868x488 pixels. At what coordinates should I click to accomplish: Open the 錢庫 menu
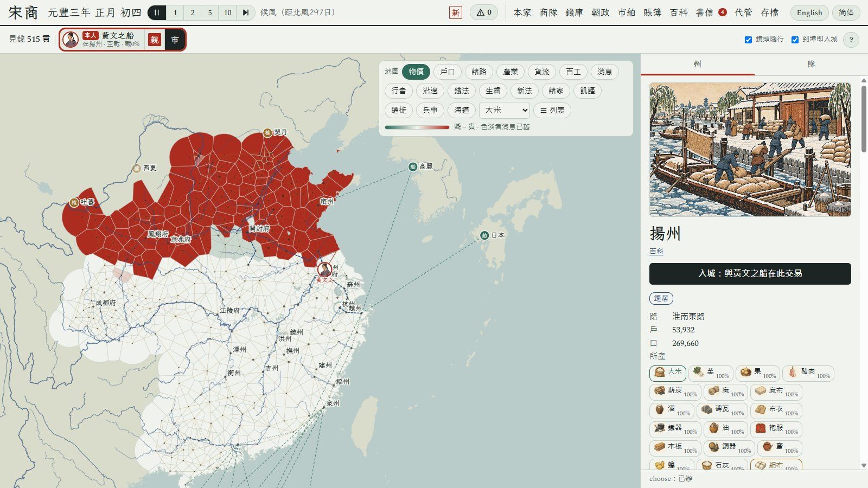pyautogui.click(x=575, y=12)
